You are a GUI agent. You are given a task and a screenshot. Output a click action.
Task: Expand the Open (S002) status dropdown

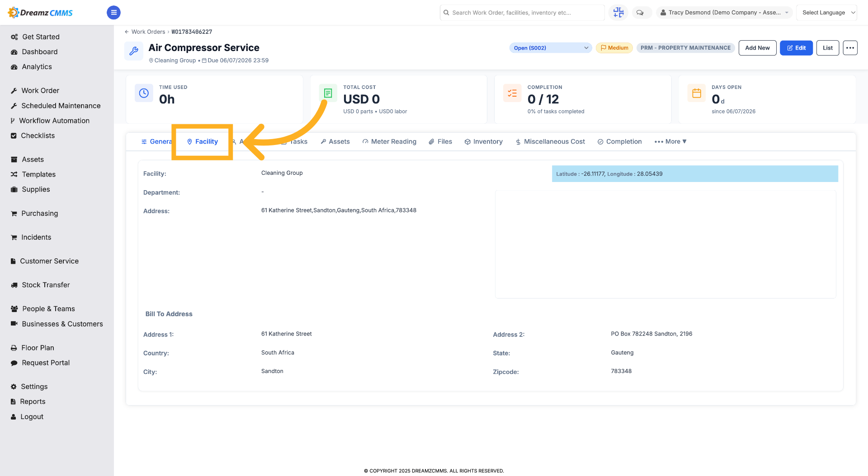pos(551,48)
